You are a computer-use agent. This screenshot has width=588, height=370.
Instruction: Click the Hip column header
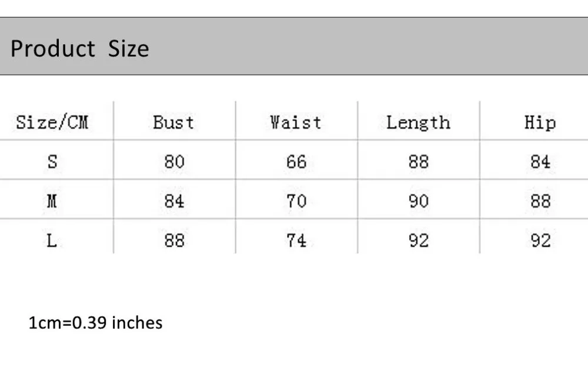click(x=540, y=123)
